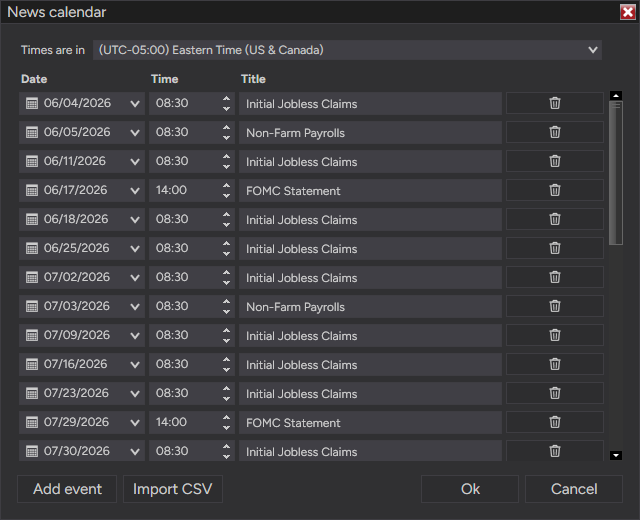Confirm with the Ok button
The height and width of the screenshot is (520, 640).
pyautogui.click(x=470, y=489)
